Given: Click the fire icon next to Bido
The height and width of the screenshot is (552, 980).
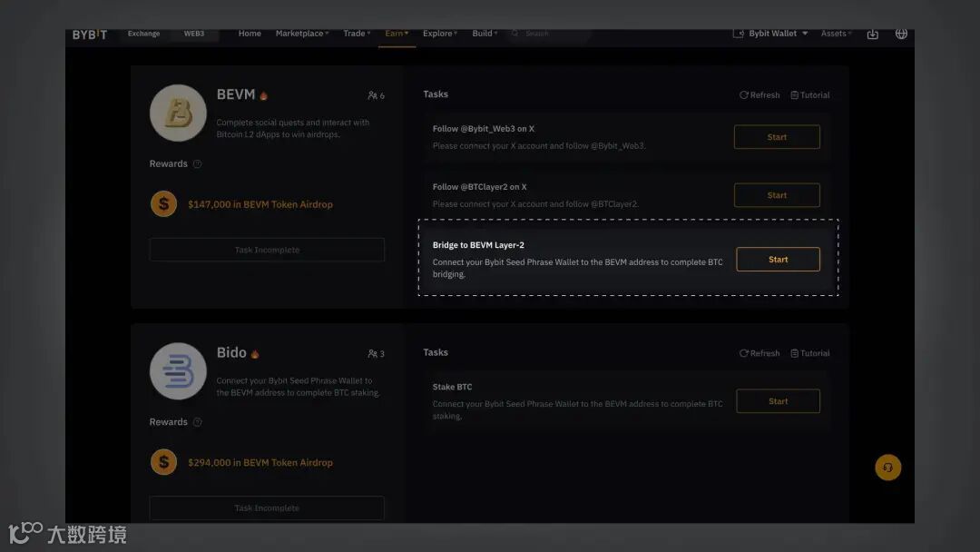Looking at the screenshot, I should point(255,354).
